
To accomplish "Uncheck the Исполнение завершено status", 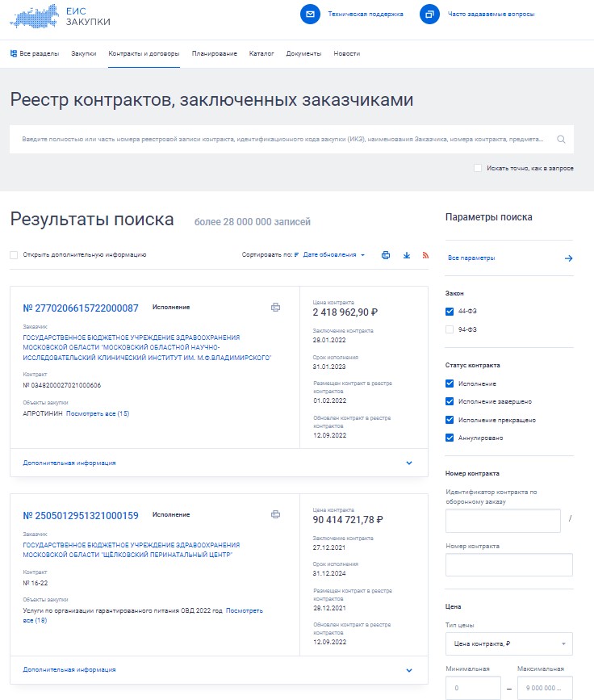I will click(450, 401).
